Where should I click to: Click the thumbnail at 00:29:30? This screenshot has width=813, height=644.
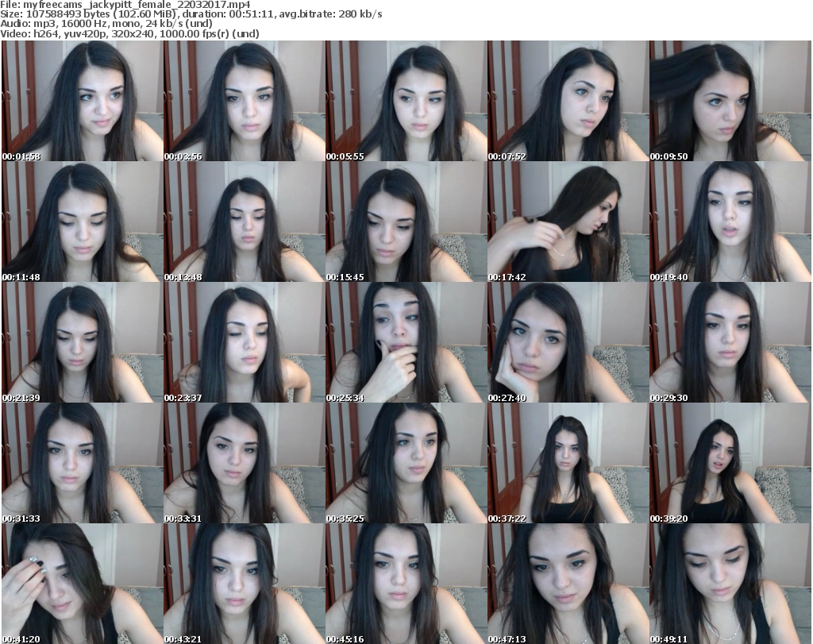point(730,343)
